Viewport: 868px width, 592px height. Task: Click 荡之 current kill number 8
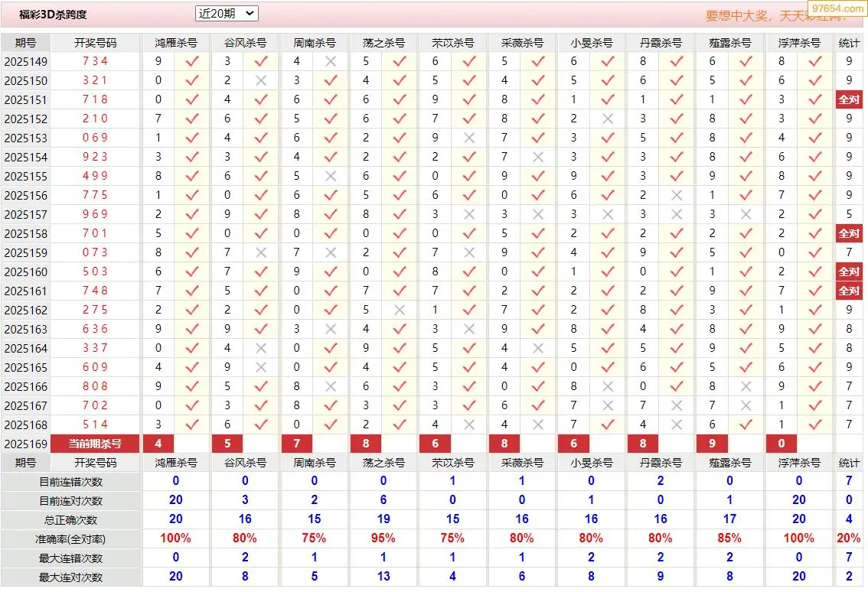point(366,444)
